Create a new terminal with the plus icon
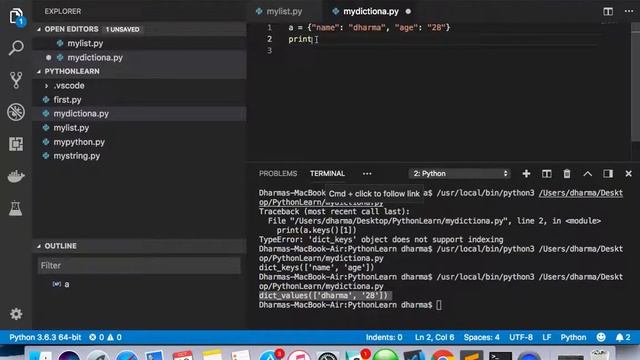The height and width of the screenshot is (360, 640). pos(526,173)
